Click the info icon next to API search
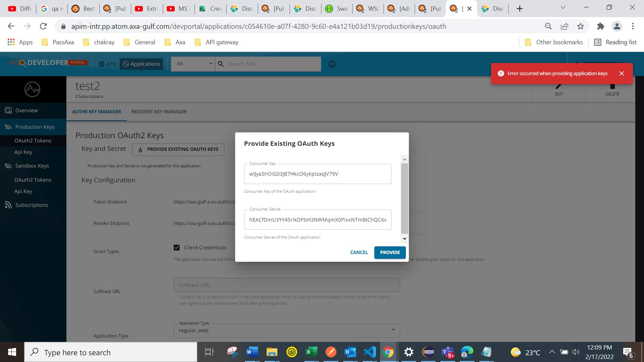Viewport: 644px width, 362px height. (332, 64)
